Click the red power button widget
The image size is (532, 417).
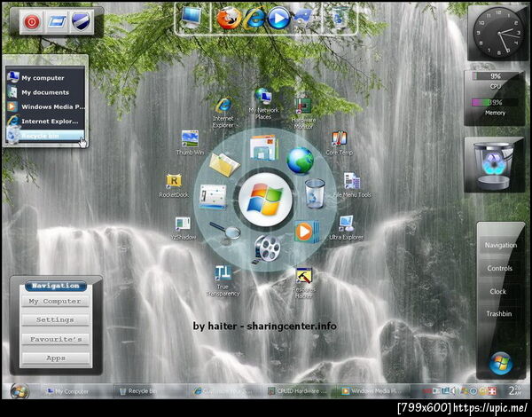click(32, 22)
